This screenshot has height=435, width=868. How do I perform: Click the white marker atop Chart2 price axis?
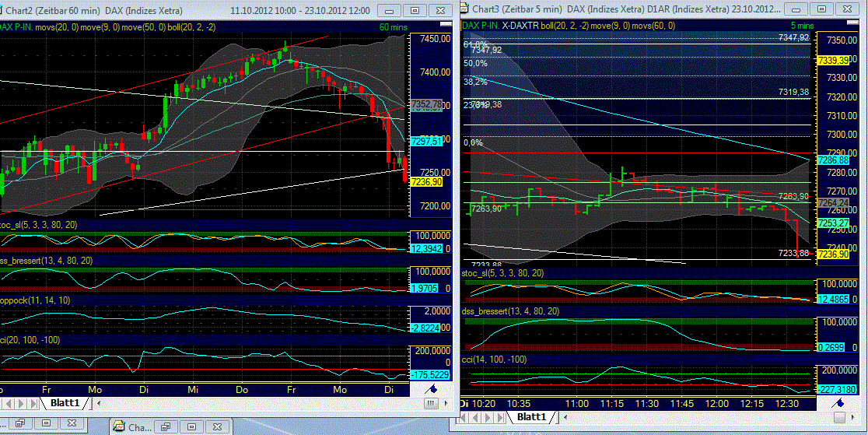click(x=445, y=25)
